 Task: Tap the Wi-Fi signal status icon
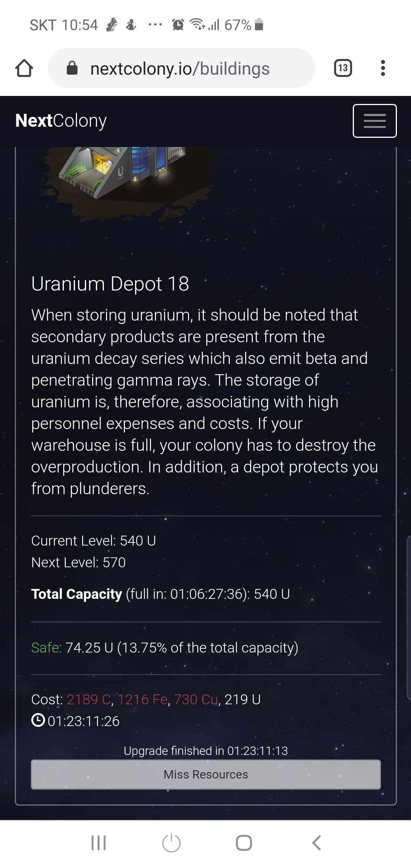[x=198, y=24]
